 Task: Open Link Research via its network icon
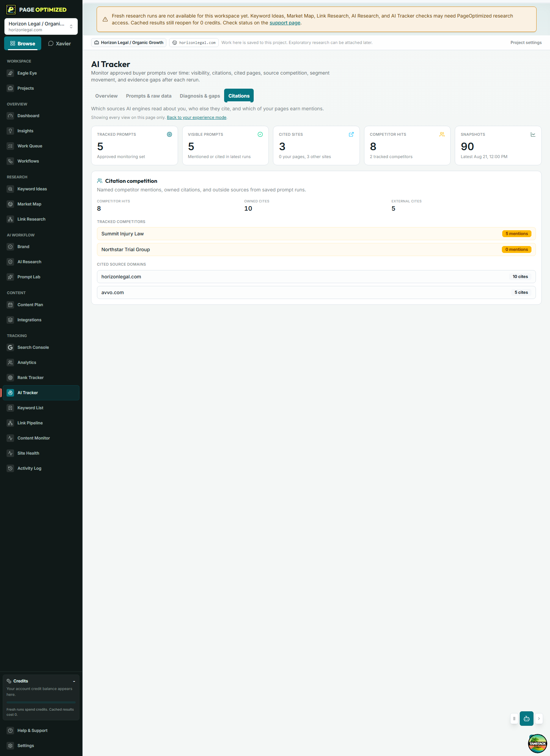(x=10, y=219)
